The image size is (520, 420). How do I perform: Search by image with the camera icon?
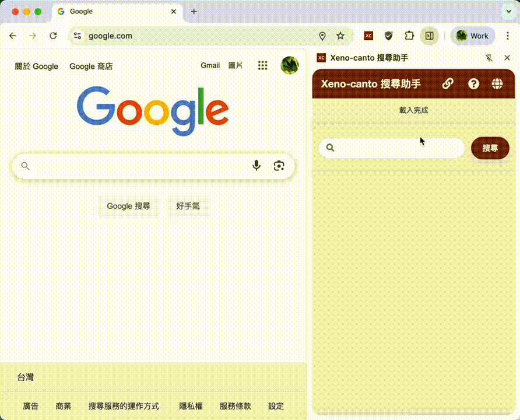pyautogui.click(x=279, y=166)
